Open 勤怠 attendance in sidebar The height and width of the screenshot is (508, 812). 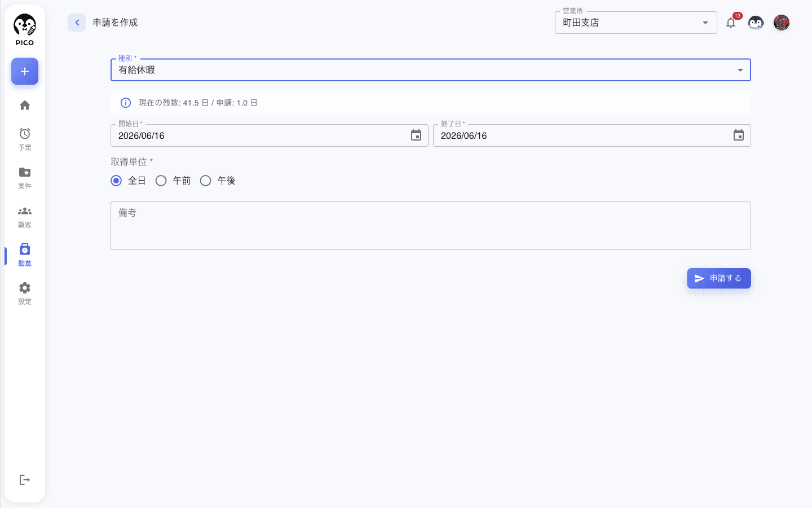25,255
